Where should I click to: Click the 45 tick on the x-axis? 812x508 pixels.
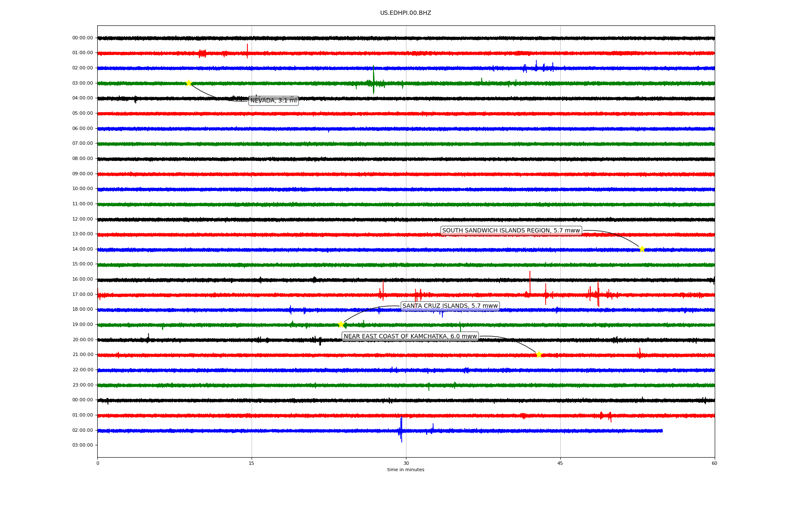pyautogui.click(x=560, y=463)
